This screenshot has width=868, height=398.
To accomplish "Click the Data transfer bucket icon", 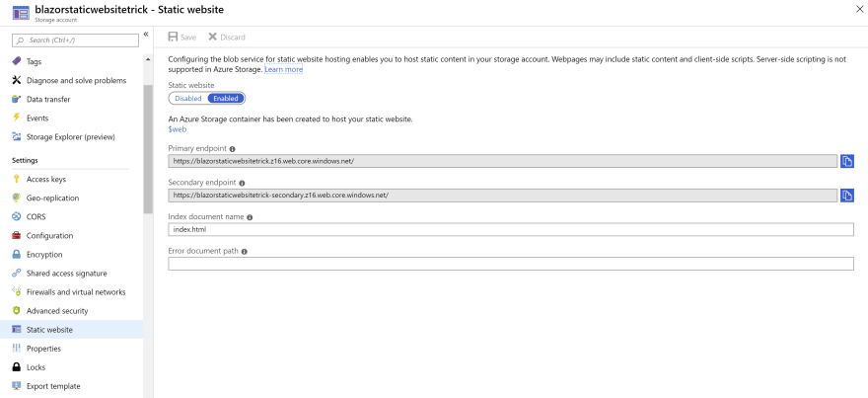I will 17,99.
